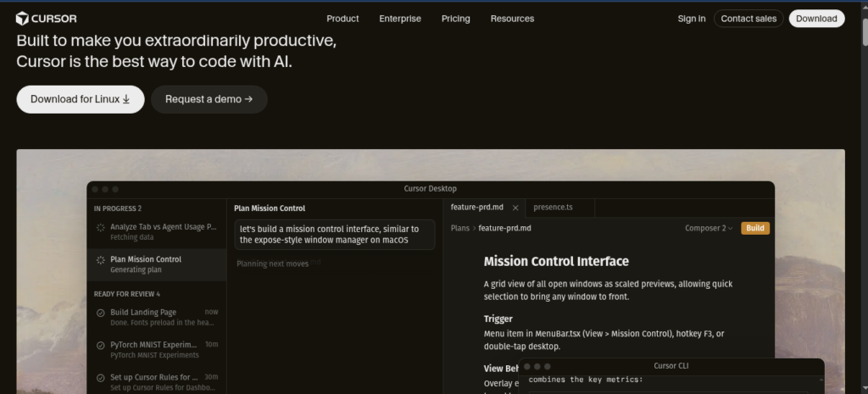The height and width of the screenshot is (394, 868).
Task: Click the Cursor CLI window title
Action: click(x=671, y=366)
